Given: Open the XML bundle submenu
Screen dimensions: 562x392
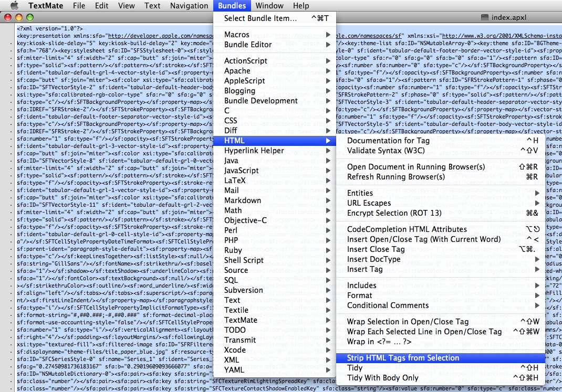Looking at the screenshot, I should 275,360.
